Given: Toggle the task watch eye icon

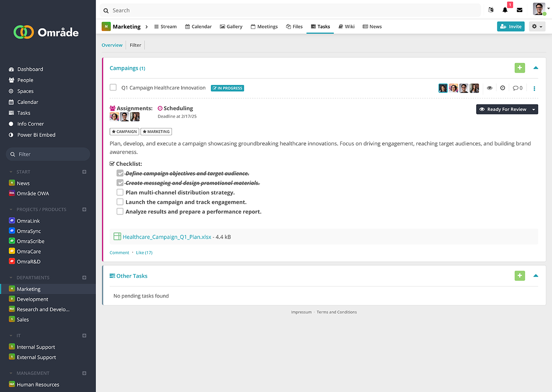Looking at the screenshot, I should [489, 88].
